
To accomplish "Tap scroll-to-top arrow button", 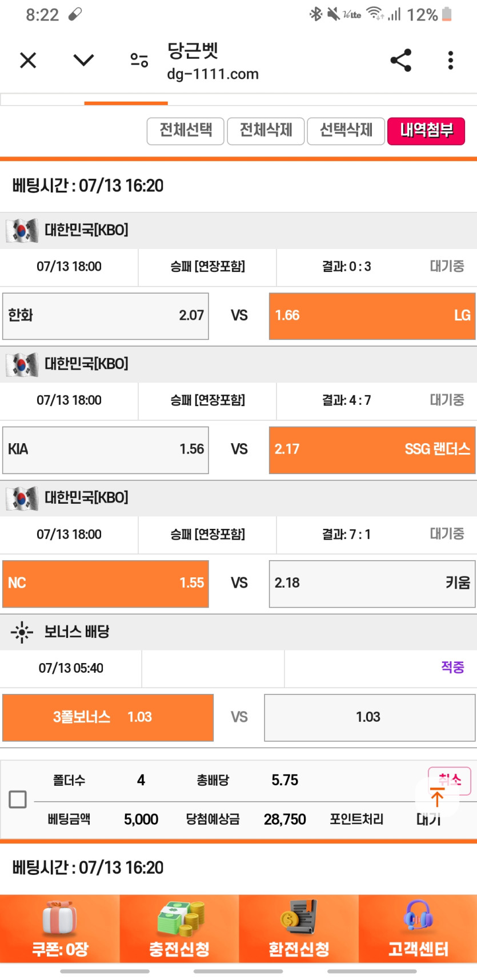I will pyautogui.click(x=437, y=797).
